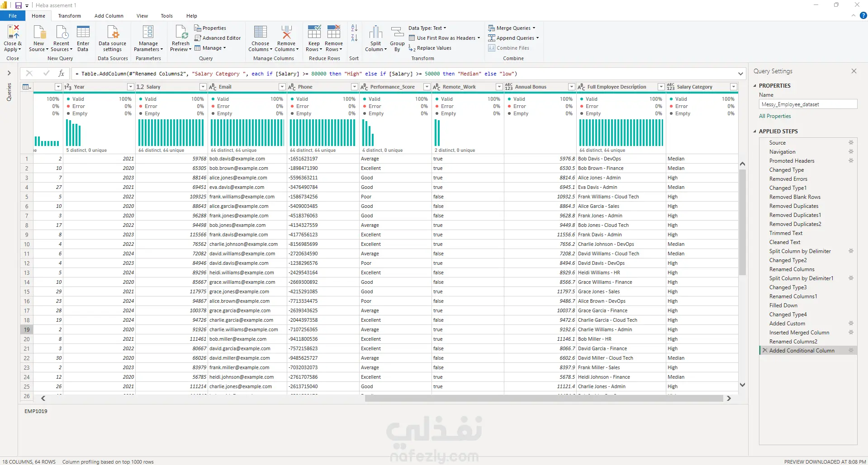Switch to the Add Column tab
This screenshot has width=868, height=465.
tap(109, 16)
